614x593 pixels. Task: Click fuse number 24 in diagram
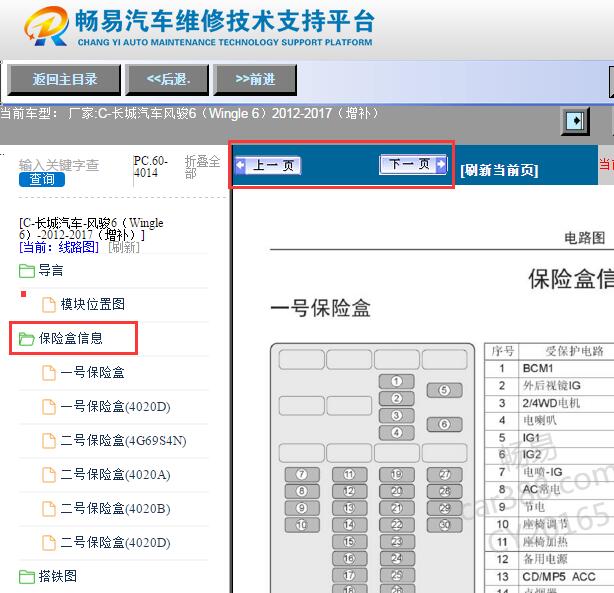click(396, 558)
